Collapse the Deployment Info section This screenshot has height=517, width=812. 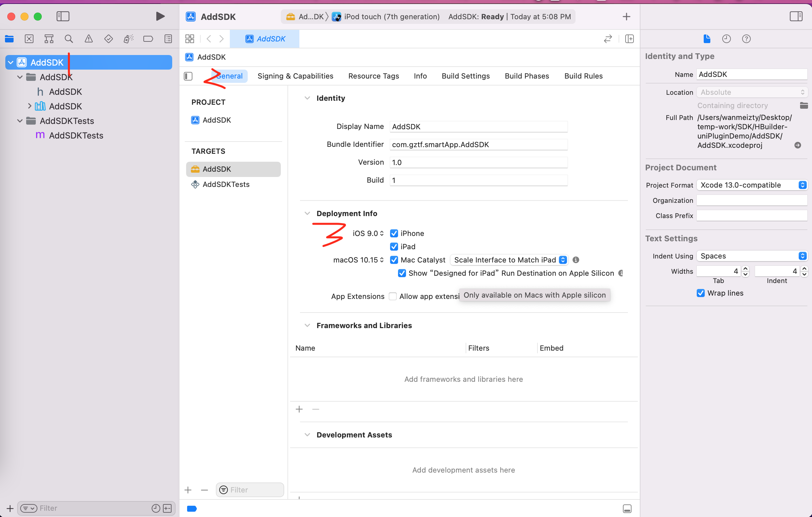tap(307, 213)
